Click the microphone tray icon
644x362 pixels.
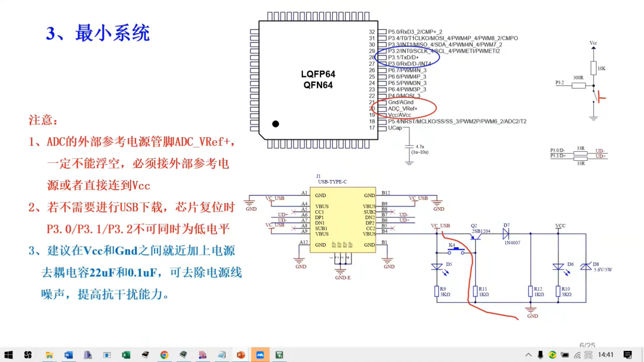pyautogui.click(x=540, y=355)
